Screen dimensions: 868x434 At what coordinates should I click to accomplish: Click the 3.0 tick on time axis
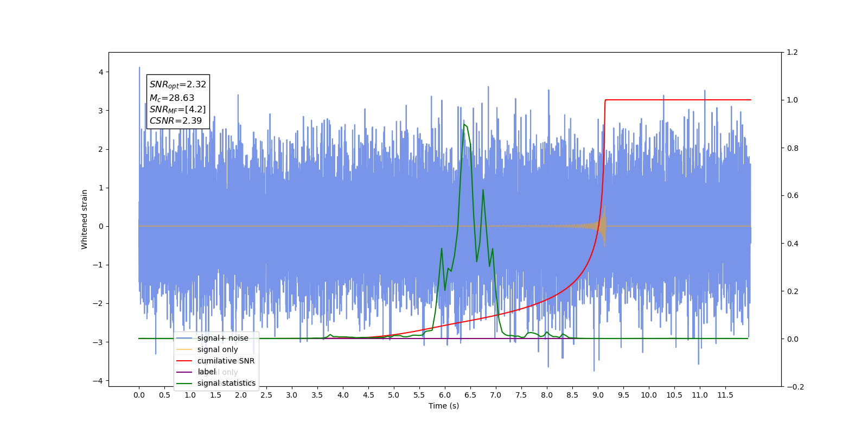click(x=292, y=395)
